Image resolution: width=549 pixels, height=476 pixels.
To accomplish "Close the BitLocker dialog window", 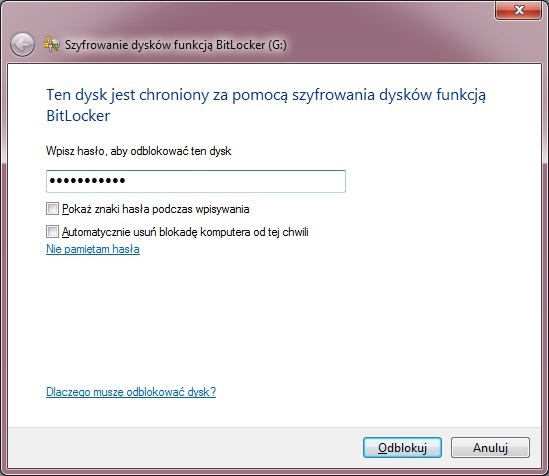I will pyautogui.click(x=518, y=9).
